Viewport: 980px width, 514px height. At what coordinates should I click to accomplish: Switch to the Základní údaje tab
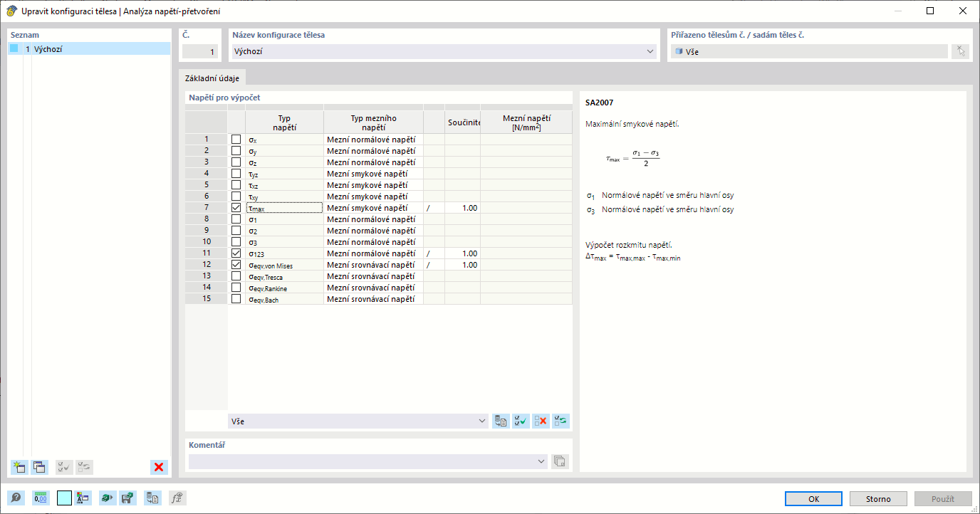click(x=212, y=78)
